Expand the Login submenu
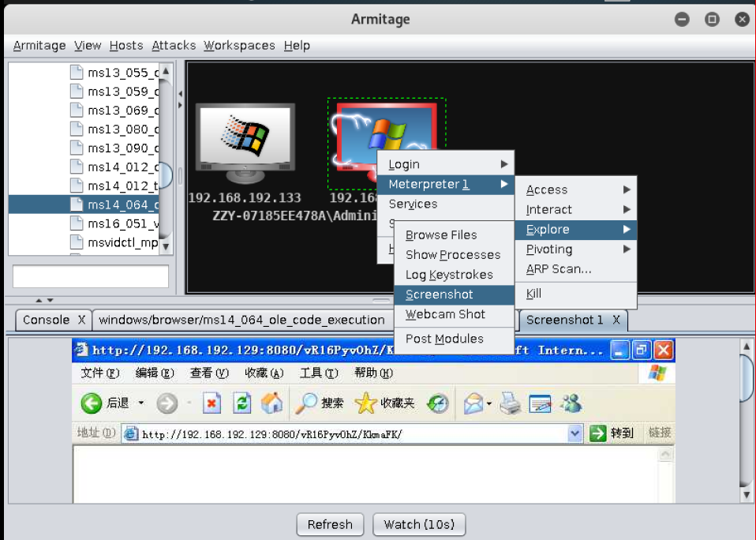Viewport: 756px width, 540px height. [x=446, y=164]
